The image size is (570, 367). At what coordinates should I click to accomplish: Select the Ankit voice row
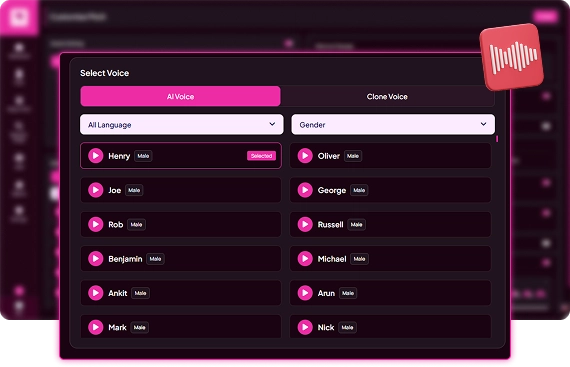[181, 293]
